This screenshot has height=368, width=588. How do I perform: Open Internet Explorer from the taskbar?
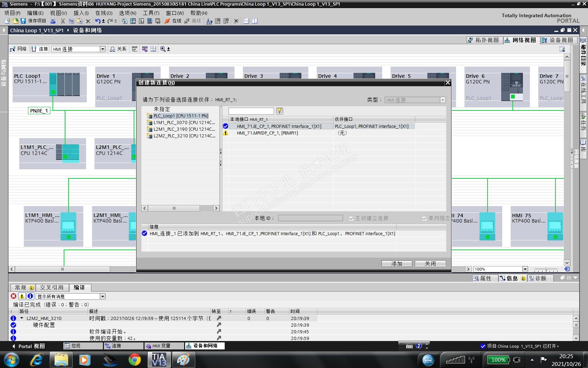coord(36,360)
